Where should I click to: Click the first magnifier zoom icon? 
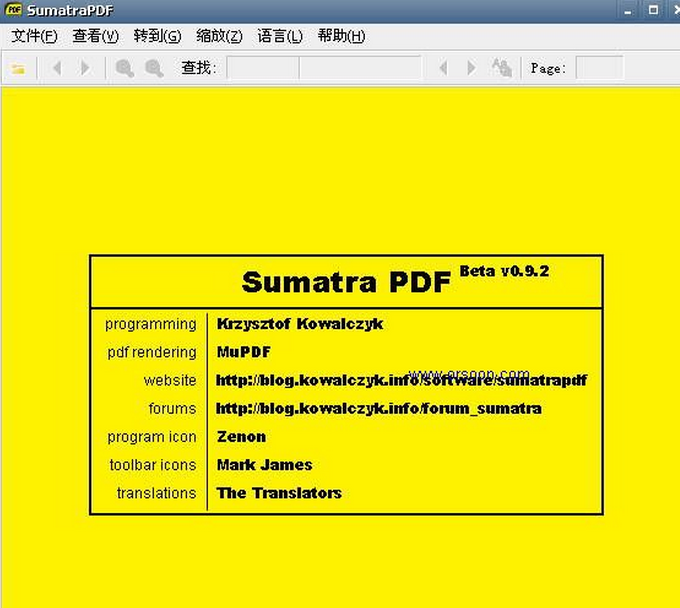pos(124,68)
